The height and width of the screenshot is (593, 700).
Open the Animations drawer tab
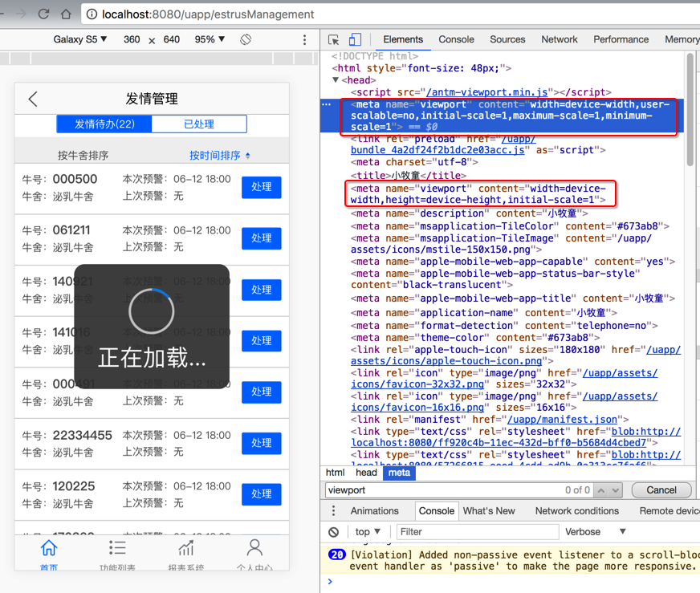[x=374, y=511]
